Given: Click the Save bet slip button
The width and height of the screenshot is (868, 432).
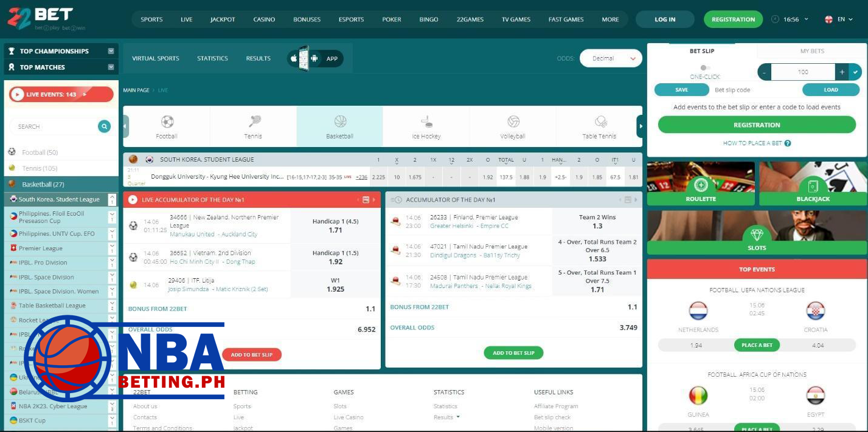Looking at the screenshot, I should (682, 90).
